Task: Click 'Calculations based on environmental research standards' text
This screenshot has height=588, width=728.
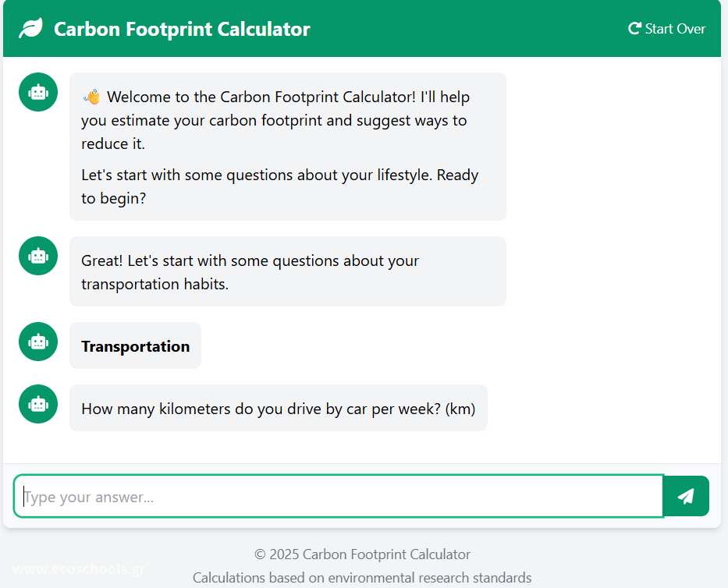Action: point(362,577)
